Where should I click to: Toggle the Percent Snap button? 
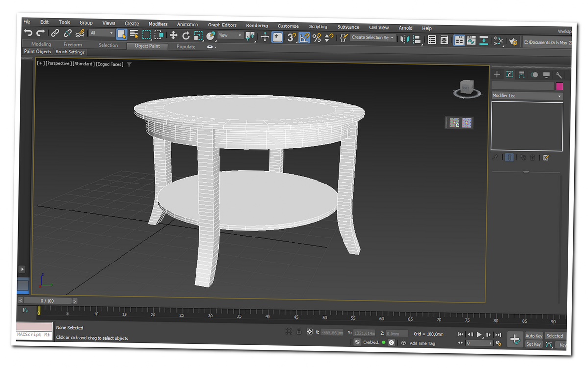click(x=317, y=37)
